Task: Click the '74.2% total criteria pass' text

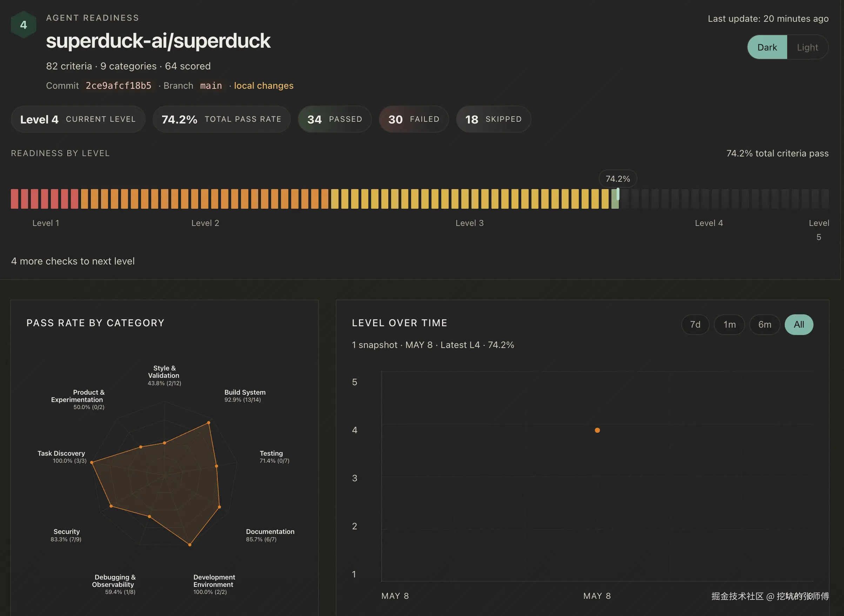Action: (x=777, y=153)
